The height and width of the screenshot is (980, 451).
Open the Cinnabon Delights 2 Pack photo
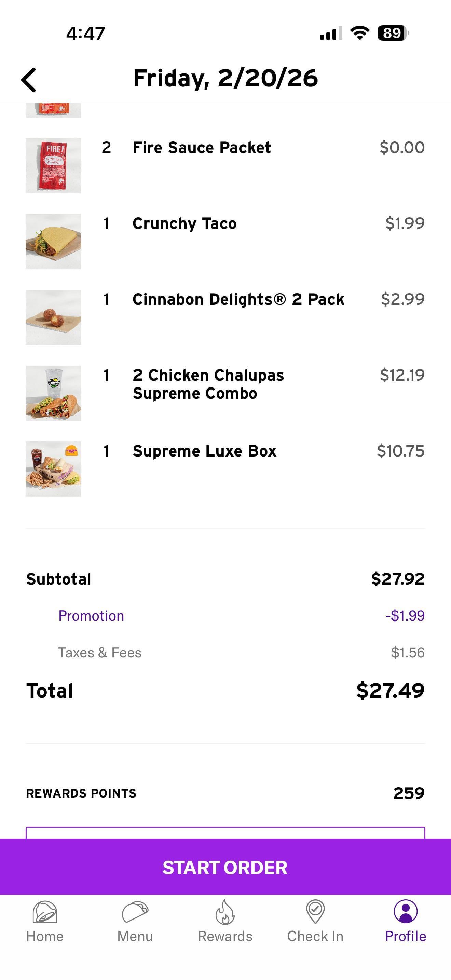(53, 317)
